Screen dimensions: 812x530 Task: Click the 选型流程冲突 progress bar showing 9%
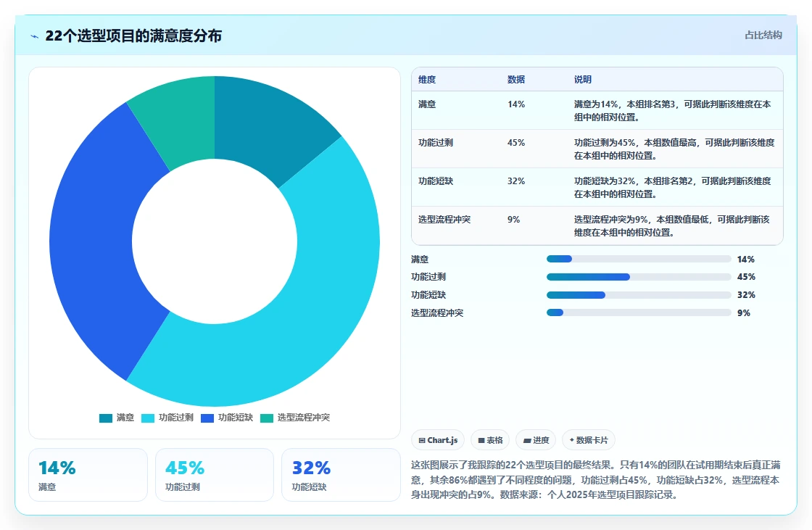tap(639, 313)
